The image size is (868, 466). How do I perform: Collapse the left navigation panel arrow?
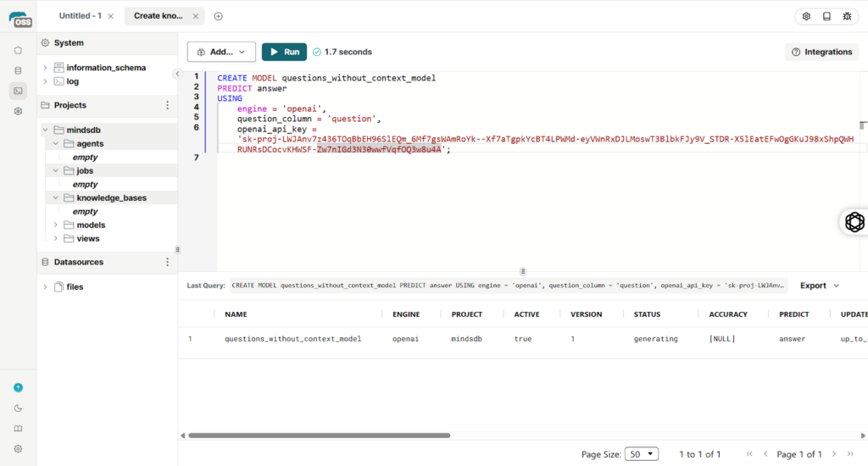[x=177, y=74]
